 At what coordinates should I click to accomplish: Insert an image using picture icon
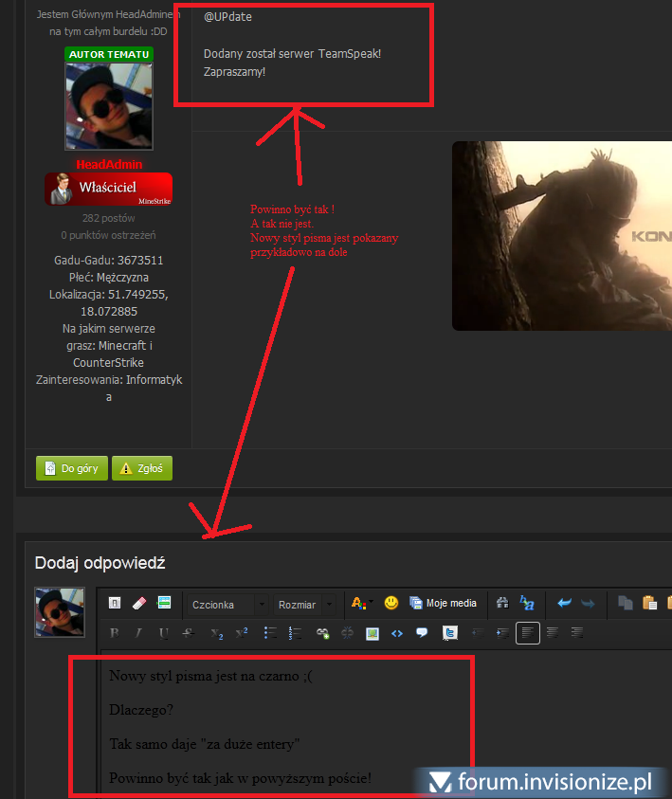pyautogui.click(x=372, y=633)
